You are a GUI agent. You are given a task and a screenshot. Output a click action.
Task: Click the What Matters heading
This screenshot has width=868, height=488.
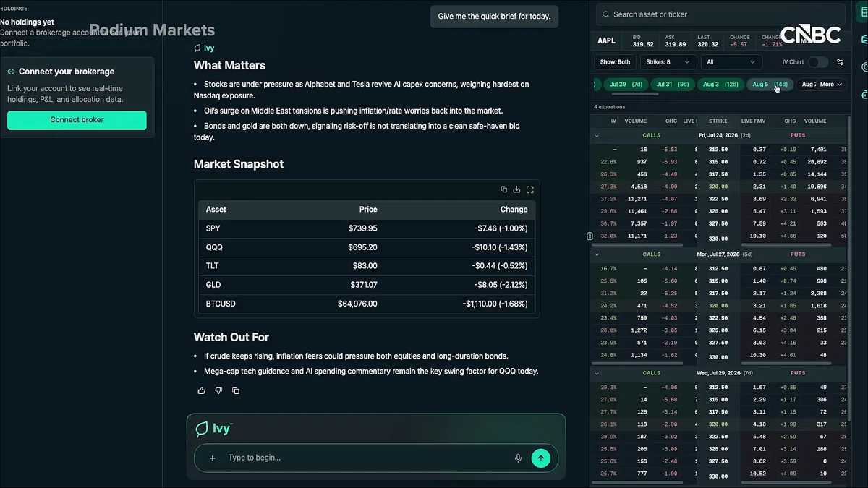tap(230, 66)
